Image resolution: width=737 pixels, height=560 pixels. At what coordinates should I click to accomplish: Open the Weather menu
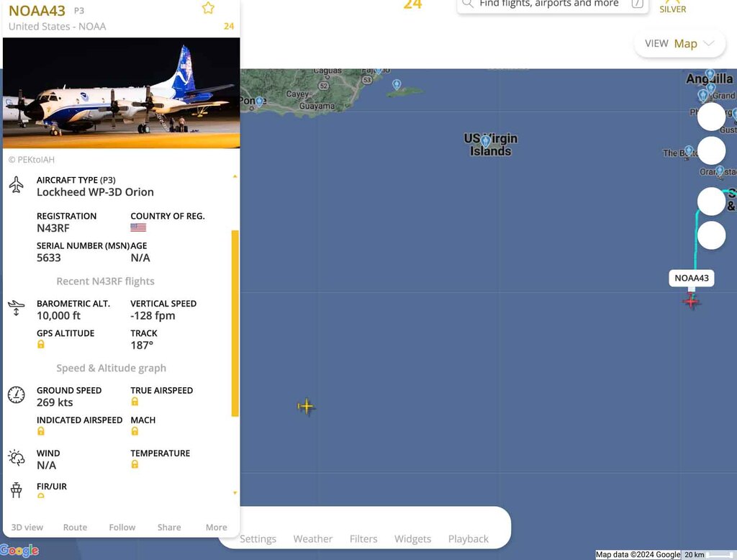pos(313,539)
